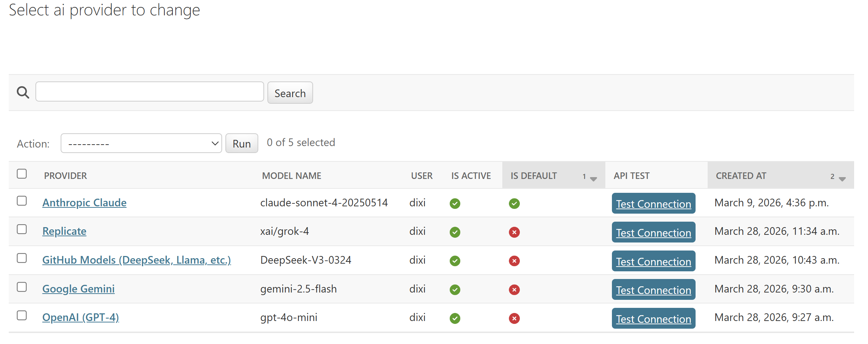Click green active icon for Replicate

coord(455,232)
